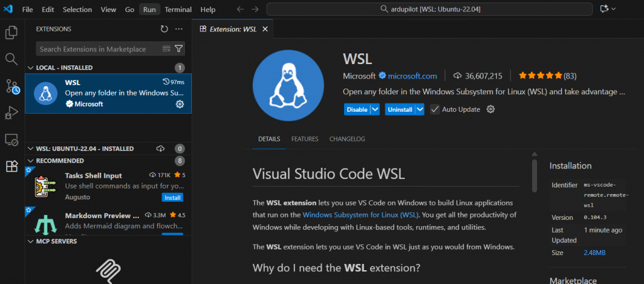Toggle the Auto Update checkbox
The width and height of the screenshot is (644, 284).
point(435,109)
